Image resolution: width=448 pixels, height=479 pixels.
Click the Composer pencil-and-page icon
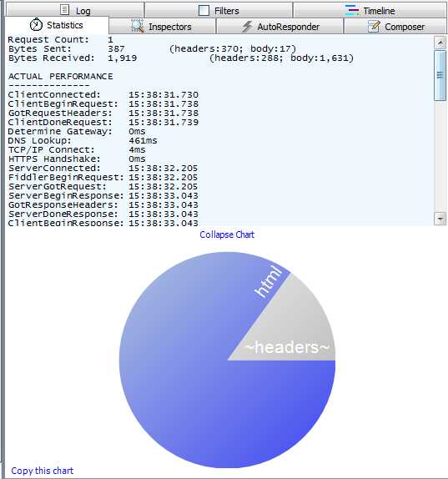click(374, 27)
